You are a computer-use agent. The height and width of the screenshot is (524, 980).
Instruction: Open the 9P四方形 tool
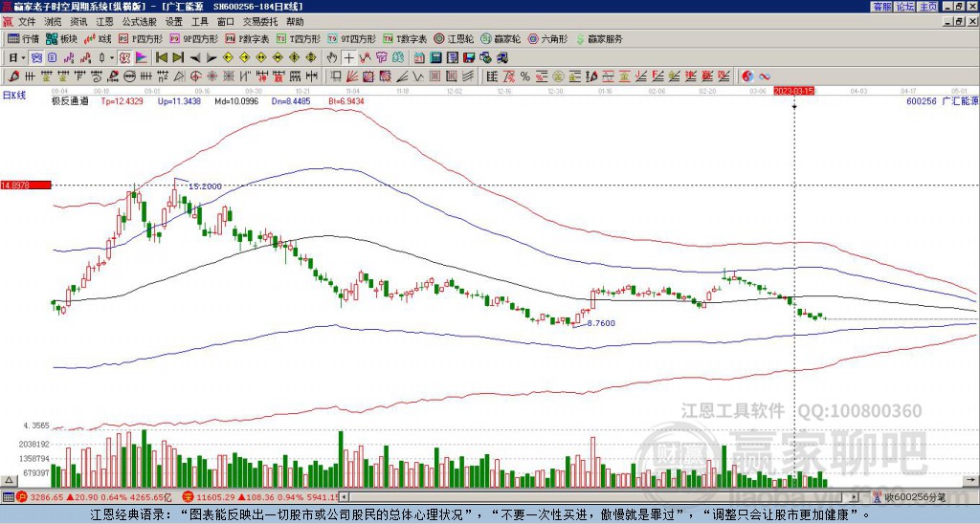point(193,38)
